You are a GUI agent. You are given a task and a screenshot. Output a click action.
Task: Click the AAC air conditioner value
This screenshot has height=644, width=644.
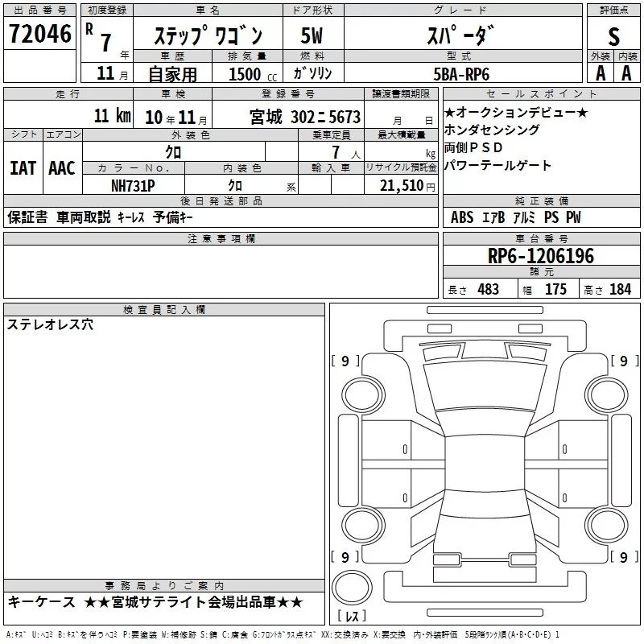(62, 168)
